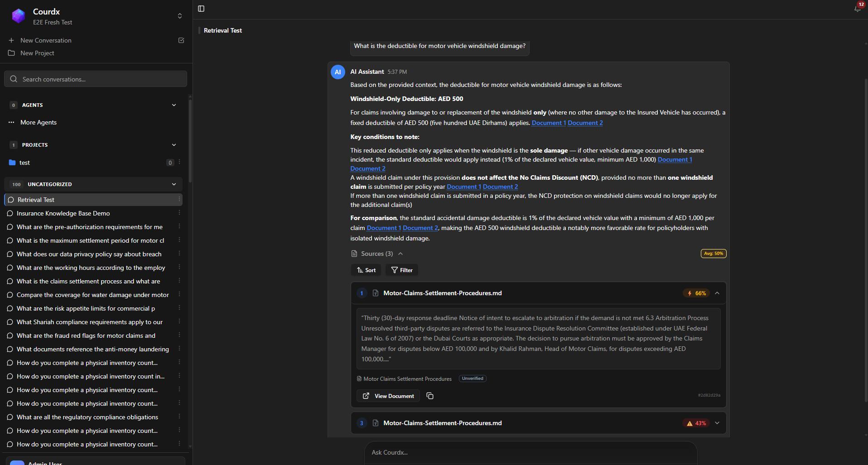
Task: Collapse the Sources (3) list
Action: click(400, 254)
